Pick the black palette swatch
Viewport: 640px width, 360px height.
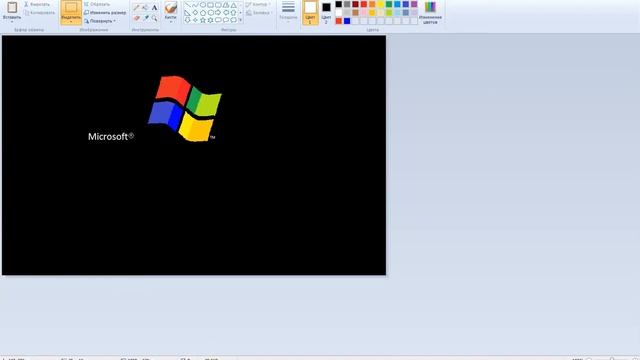(x=339, y=4)
